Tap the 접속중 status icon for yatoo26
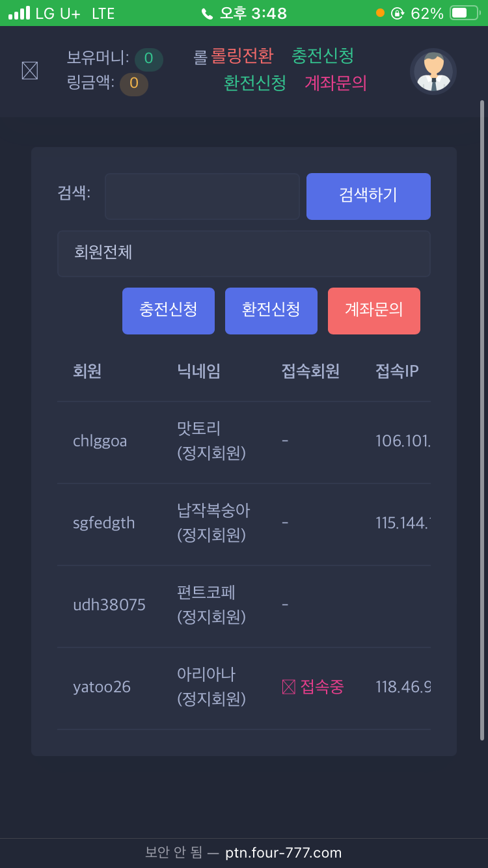This screenshot has width=488, height=868. pyautogui.click(x=289, y=687)
